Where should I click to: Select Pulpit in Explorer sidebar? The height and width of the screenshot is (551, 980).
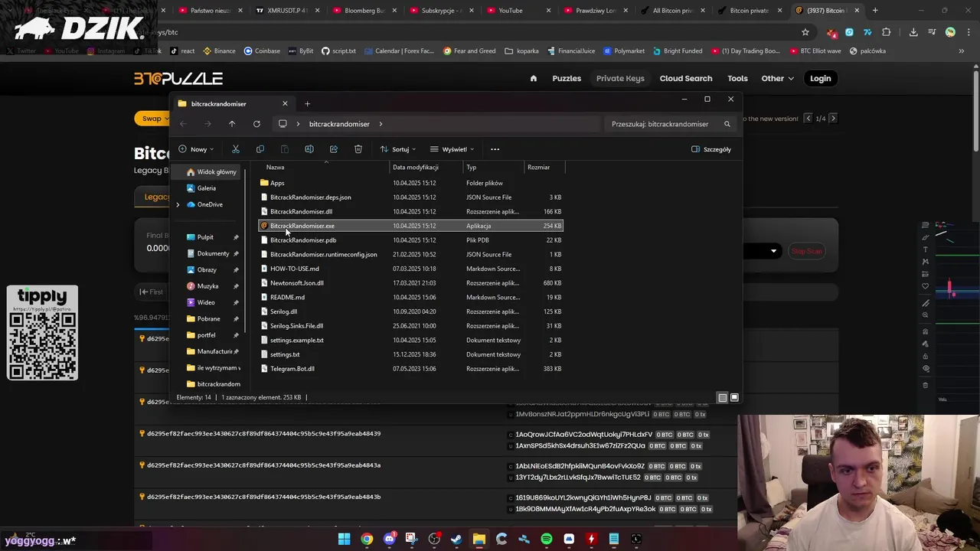click(205, 237)
